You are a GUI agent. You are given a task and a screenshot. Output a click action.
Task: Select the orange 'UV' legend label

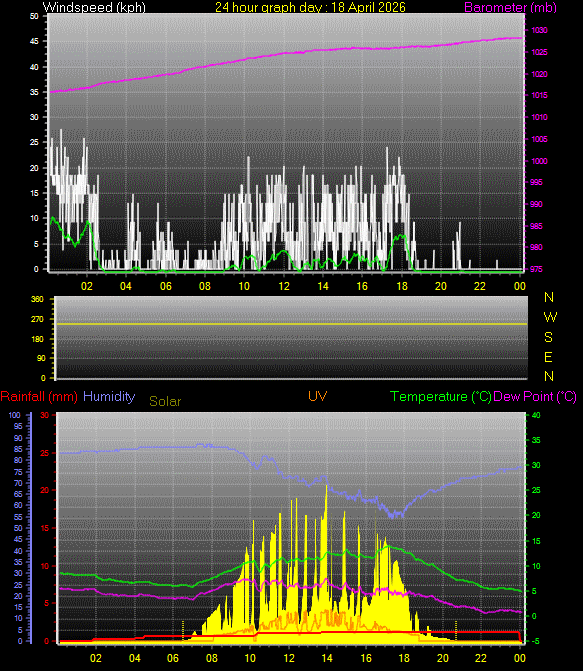click(318, 396)
